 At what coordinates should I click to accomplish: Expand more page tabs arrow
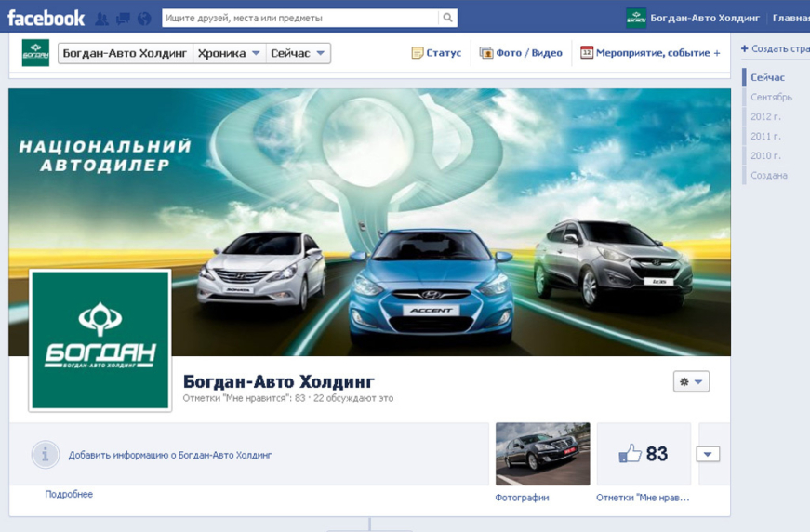click(x=708, y=454)
